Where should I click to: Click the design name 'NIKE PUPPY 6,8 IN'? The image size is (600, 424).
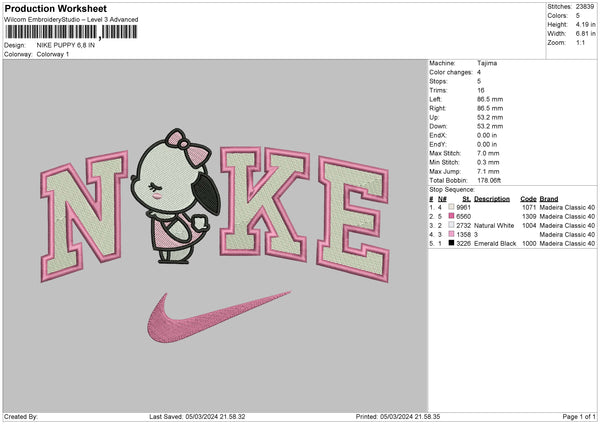(66, 45)
